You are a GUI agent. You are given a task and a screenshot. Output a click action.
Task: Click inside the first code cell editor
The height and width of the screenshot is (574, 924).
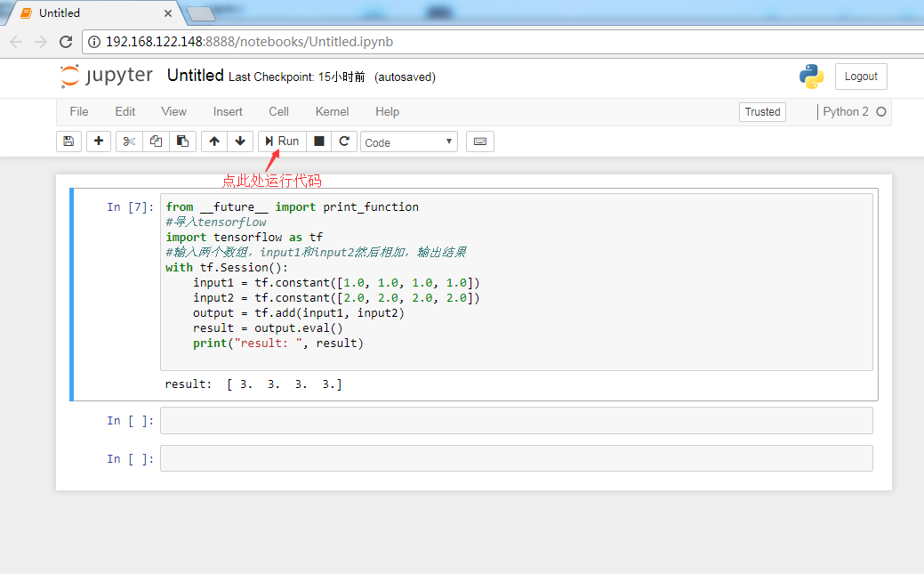[516, 282]
